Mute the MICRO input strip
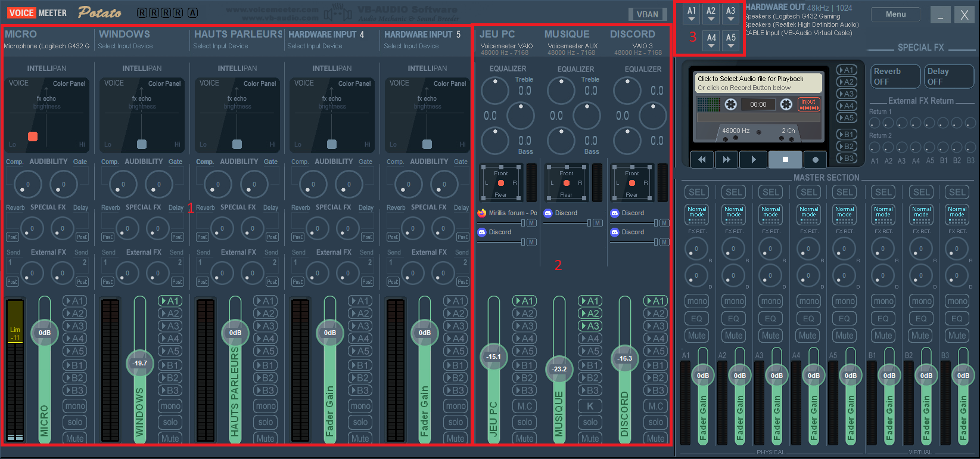The image size is (980, 459). [x=75, y=438]
